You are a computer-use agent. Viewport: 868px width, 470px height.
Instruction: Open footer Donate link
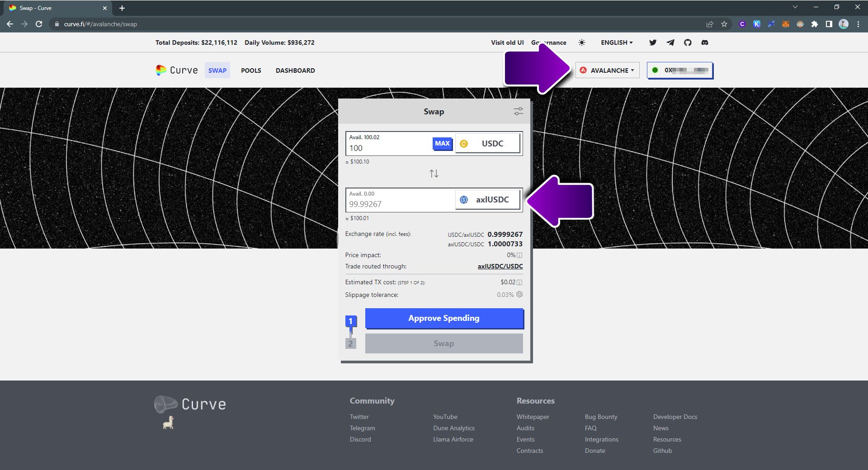click(595, 451)
